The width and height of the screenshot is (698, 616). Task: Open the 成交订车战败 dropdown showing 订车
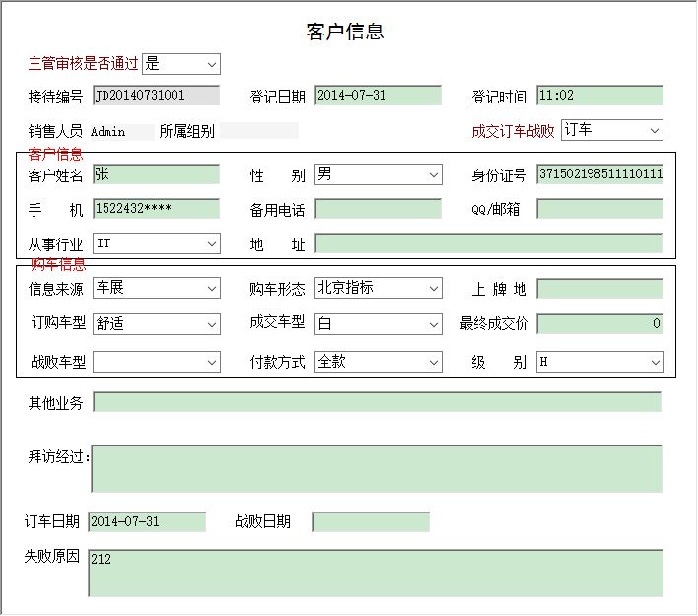tap(612, 130)
